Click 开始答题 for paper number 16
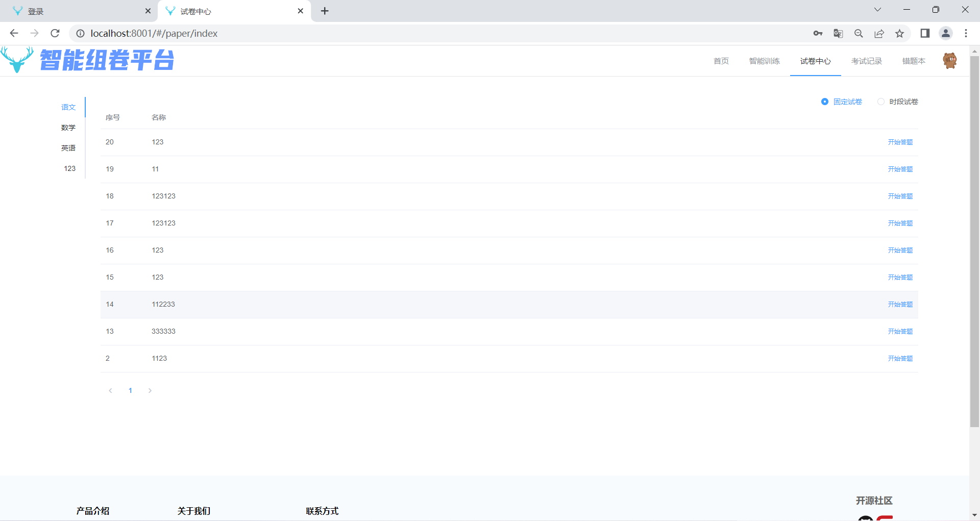980x521 pixels. pos(900,251)
